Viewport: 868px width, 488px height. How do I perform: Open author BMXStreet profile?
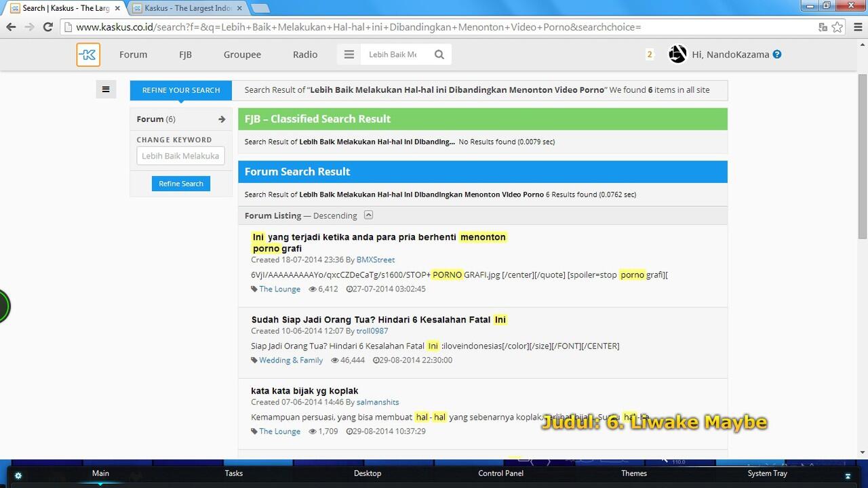coord(376,260)
